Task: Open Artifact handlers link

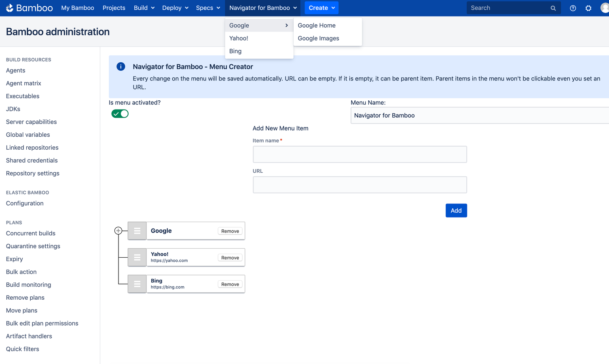Action: (29, 336)
